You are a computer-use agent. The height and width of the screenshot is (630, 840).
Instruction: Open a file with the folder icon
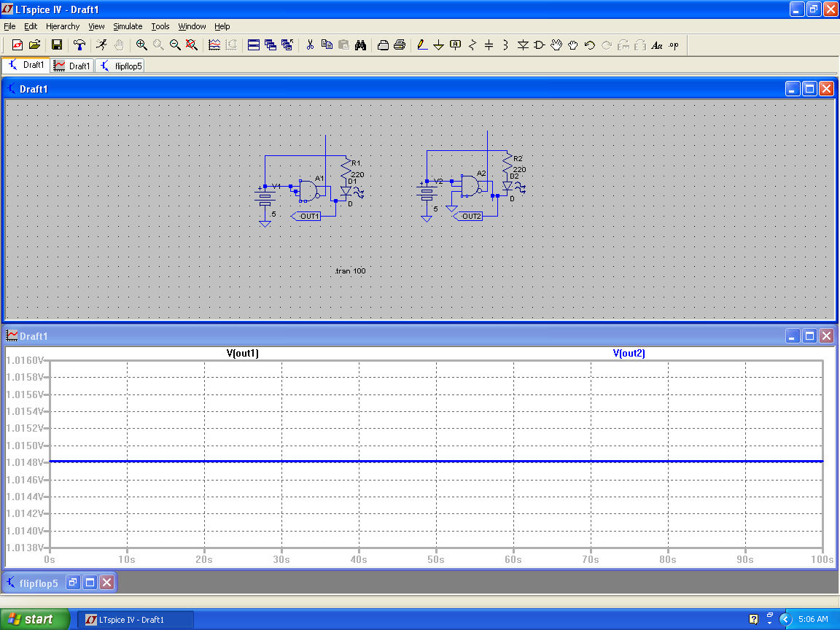click(x=35, y=45)
